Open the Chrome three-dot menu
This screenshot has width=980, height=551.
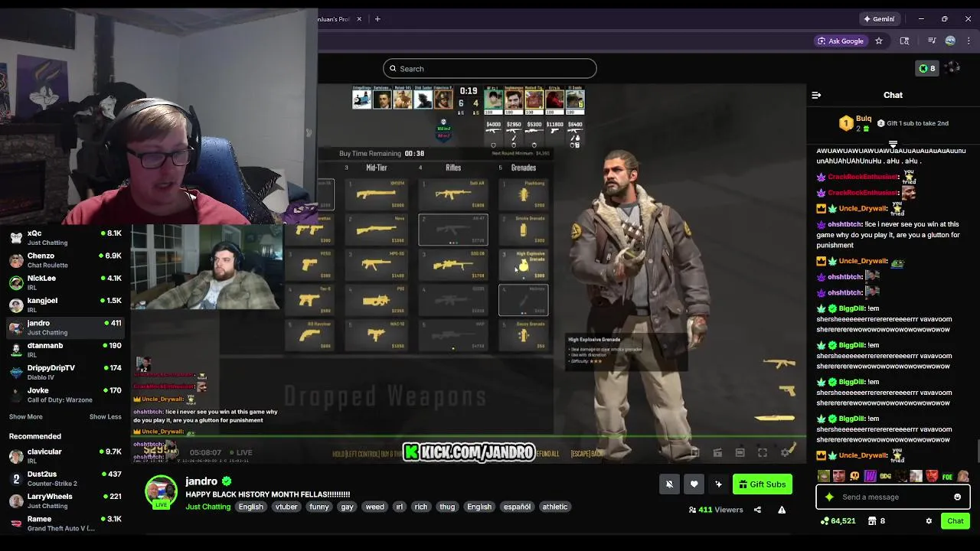[969, 41]
